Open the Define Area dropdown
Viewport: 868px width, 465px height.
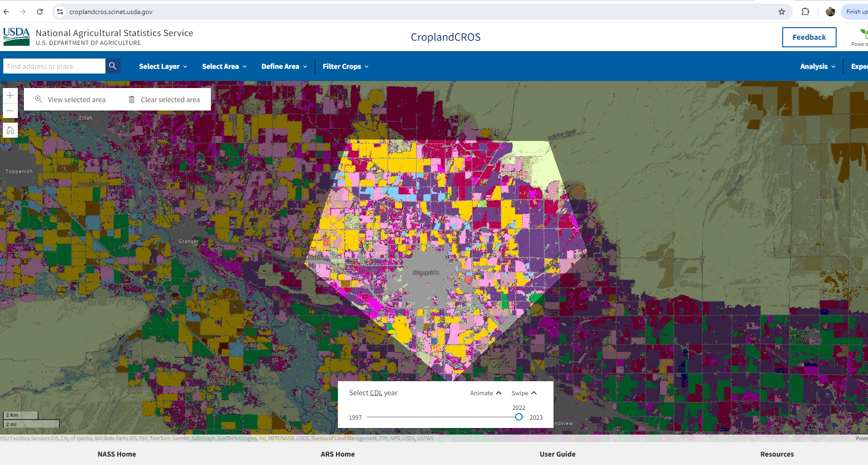click(x=284, y=66)
